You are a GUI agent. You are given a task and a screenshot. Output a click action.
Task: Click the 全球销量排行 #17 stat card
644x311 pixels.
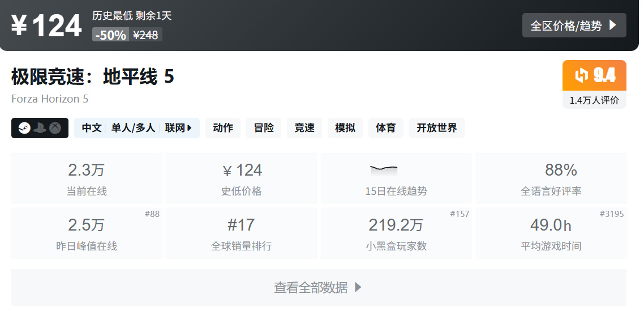(241, 233)
